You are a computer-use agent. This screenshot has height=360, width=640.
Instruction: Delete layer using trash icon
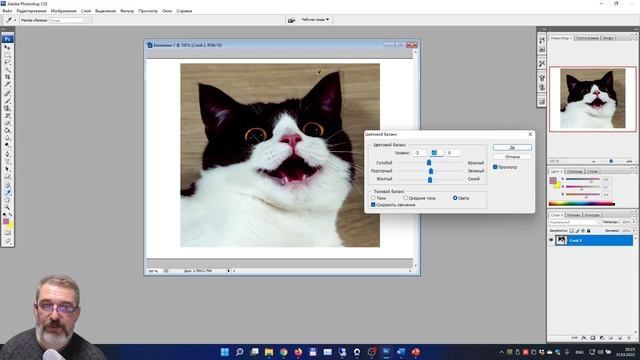tap(629, 338)
